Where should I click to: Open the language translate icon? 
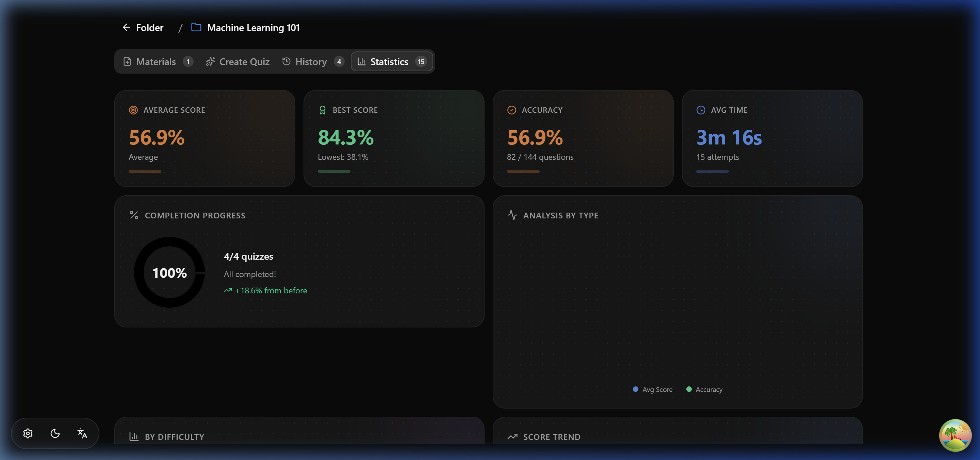coord(82,433)
